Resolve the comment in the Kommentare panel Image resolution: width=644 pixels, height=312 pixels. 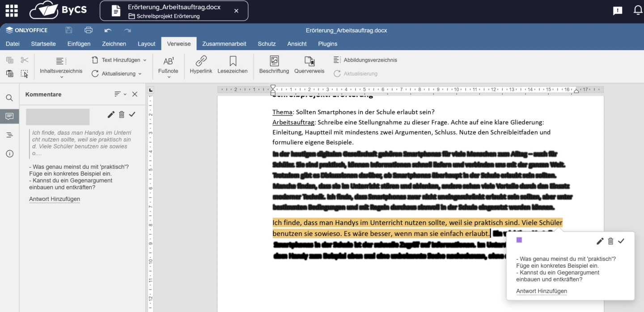132,115
